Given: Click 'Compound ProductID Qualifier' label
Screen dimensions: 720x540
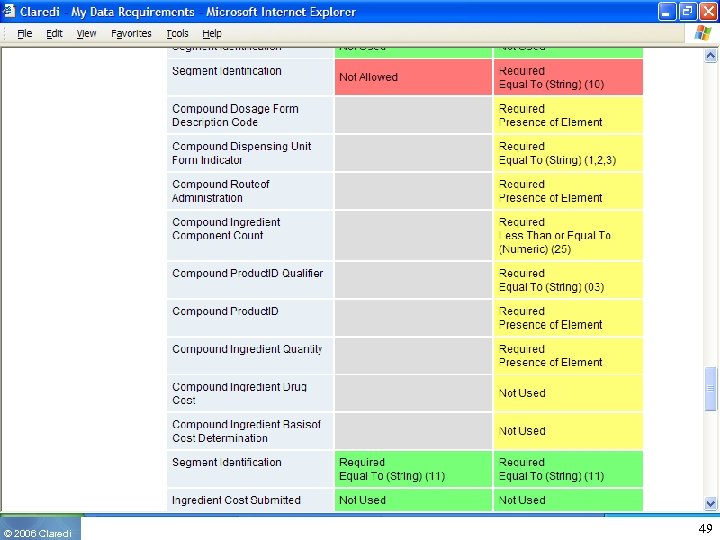Looking at the screenshot, I should 248,273.
